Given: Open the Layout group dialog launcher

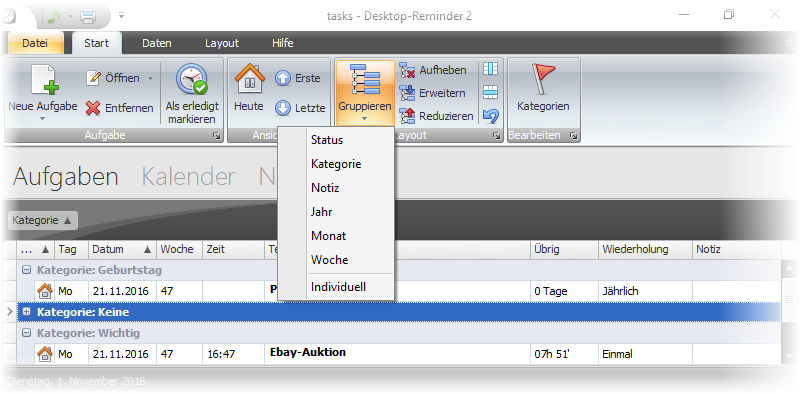Looking at the screenshot, I should point(496,136).
